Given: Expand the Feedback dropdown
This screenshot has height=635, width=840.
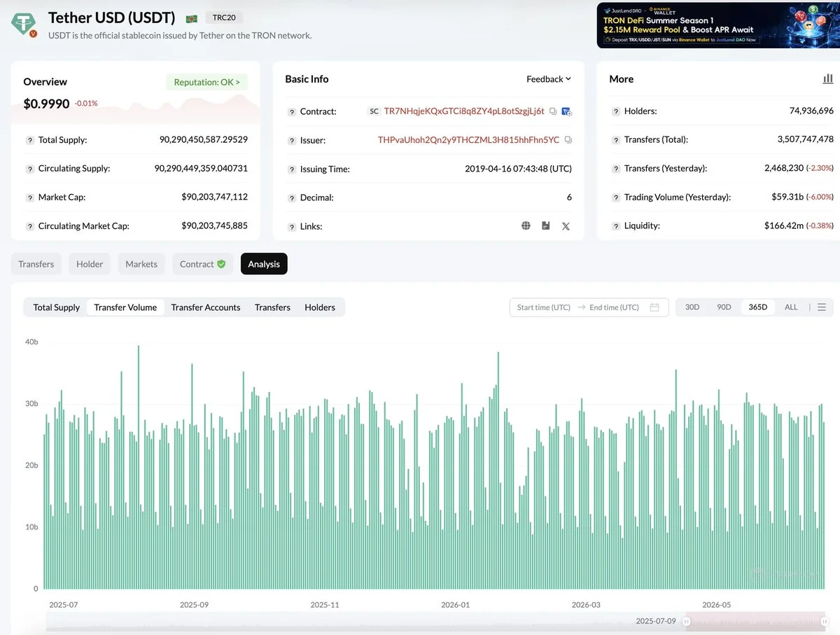Looking at the screenshot, I should coord(549,79).
